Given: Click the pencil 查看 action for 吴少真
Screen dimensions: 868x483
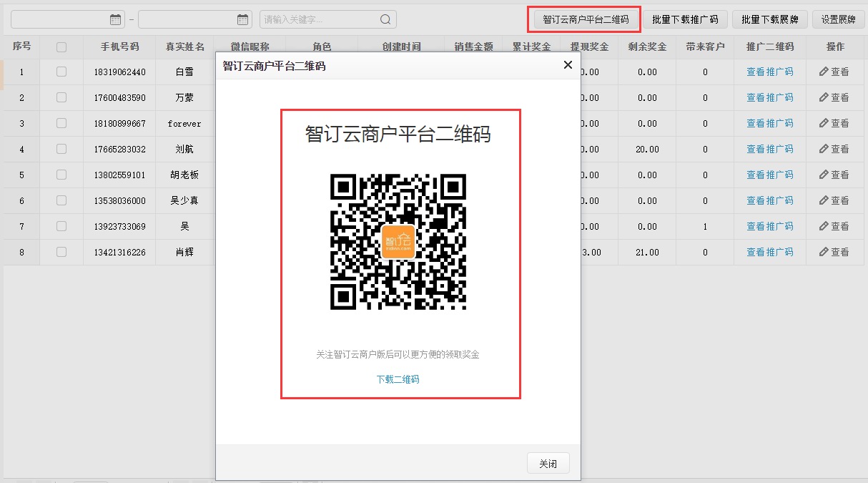Looking at the screenshot, I should (x=834, y=200).
